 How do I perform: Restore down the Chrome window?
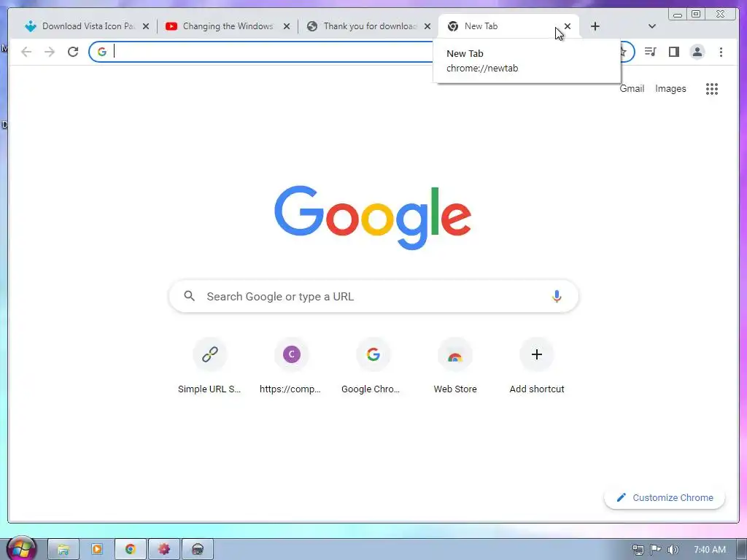(695, 15)
